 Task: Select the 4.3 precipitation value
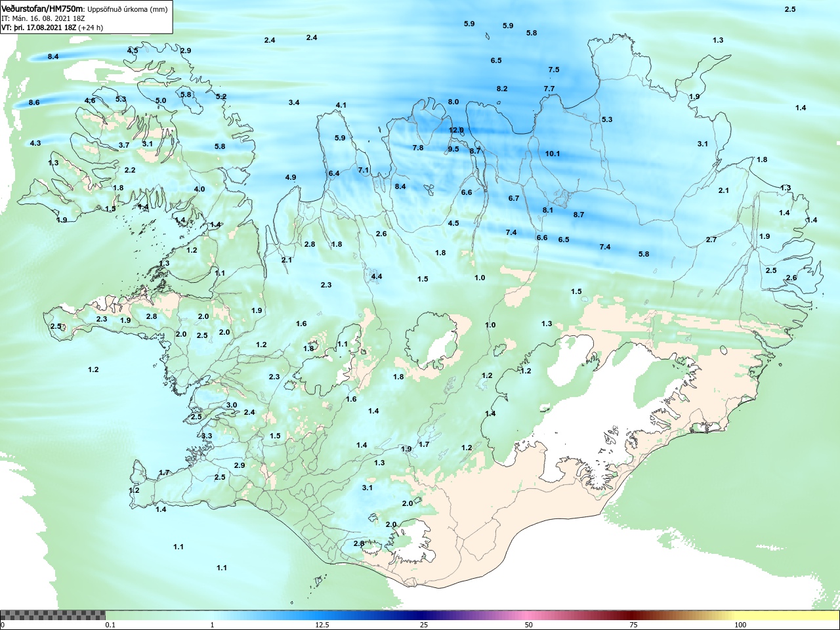[x=35, y=143]
